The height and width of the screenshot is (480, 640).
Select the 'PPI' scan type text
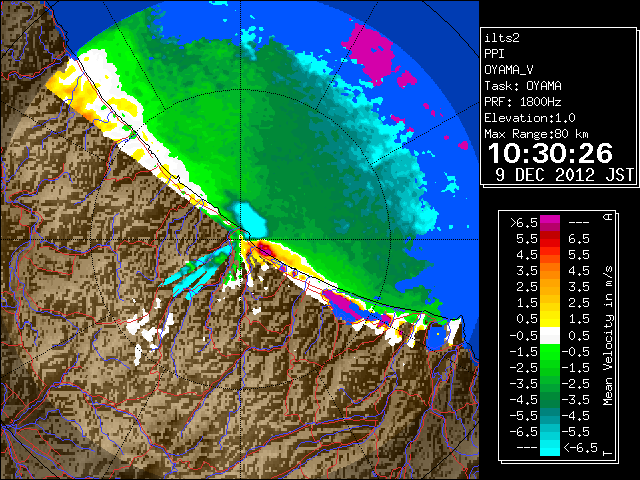click(494, 54)
